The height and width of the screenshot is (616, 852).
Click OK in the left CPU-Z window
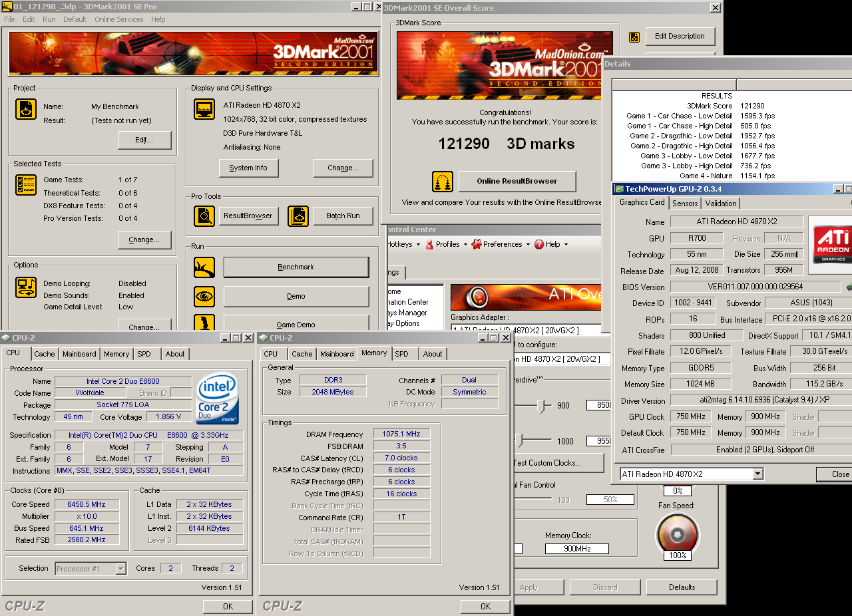pyautogui.click(x=228, y=606)
